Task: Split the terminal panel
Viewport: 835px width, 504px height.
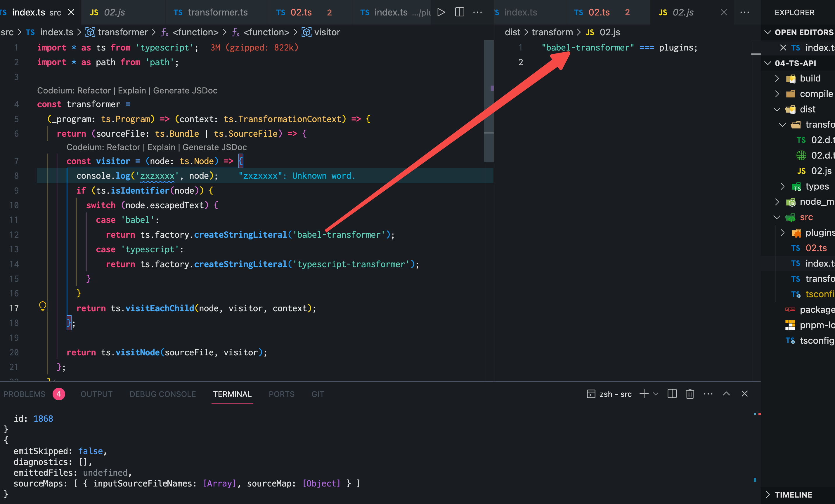Action: (672, 394)
